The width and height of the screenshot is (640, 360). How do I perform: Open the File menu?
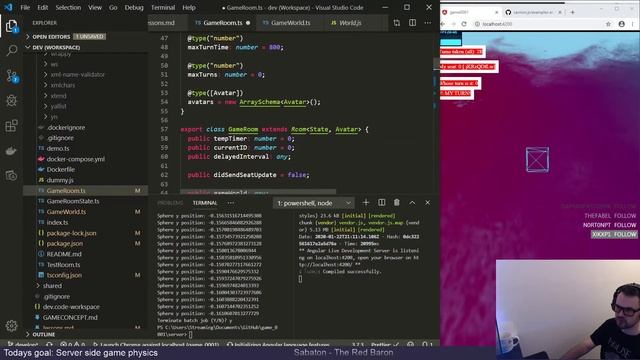point(25,7)
